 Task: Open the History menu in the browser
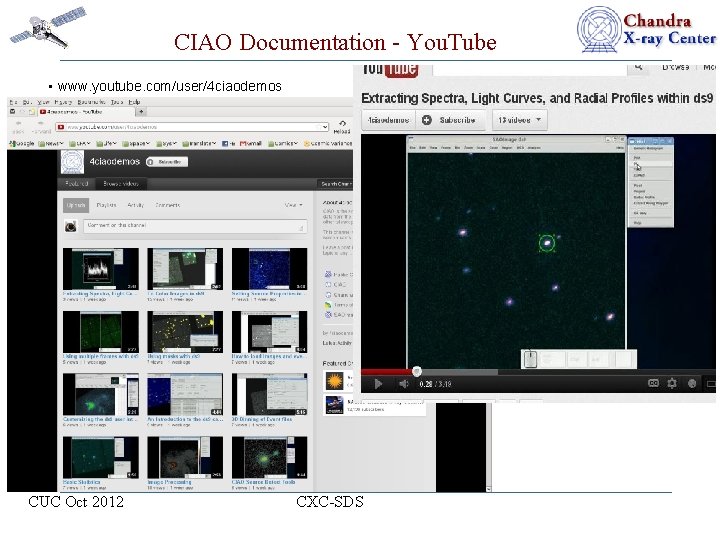(63, 102)
